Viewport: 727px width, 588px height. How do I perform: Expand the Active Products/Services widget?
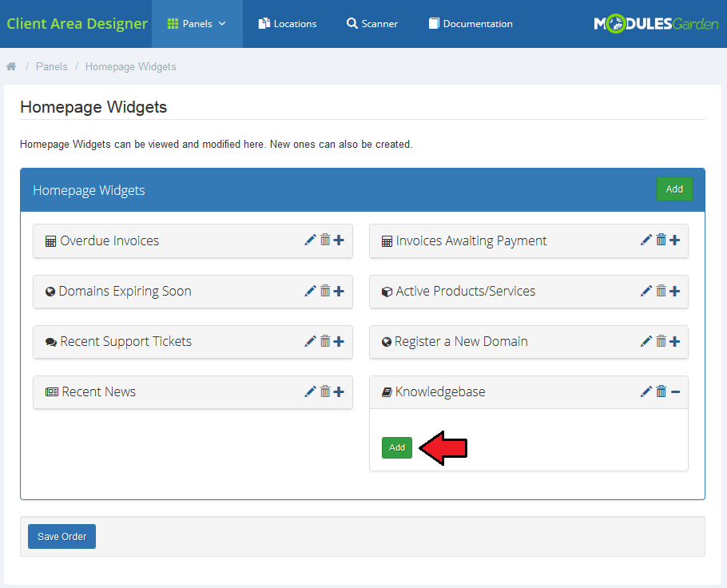[675, 292]
